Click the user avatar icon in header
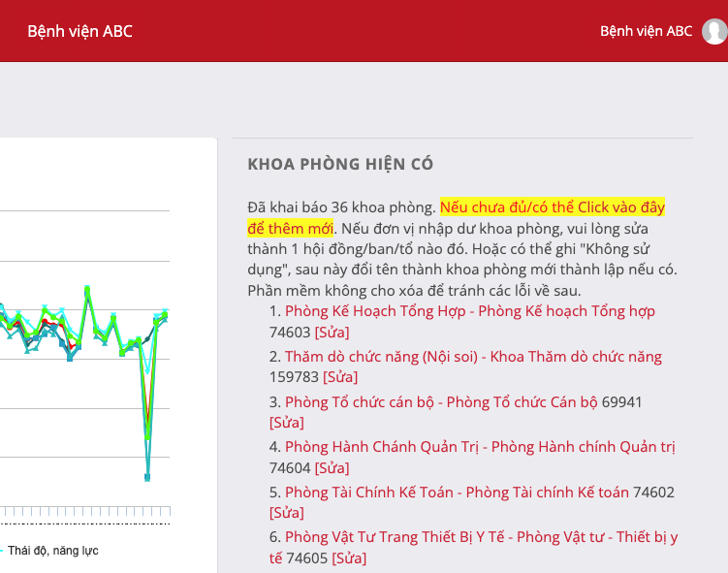Screen dimensions: 728x573 [x=714, y=31]
